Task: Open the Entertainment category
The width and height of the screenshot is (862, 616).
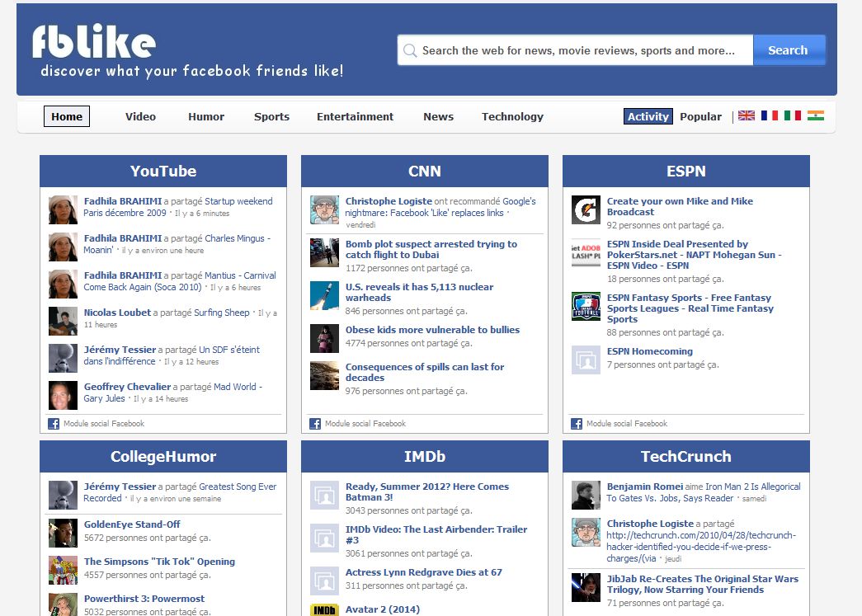Action: coord(356,116)
